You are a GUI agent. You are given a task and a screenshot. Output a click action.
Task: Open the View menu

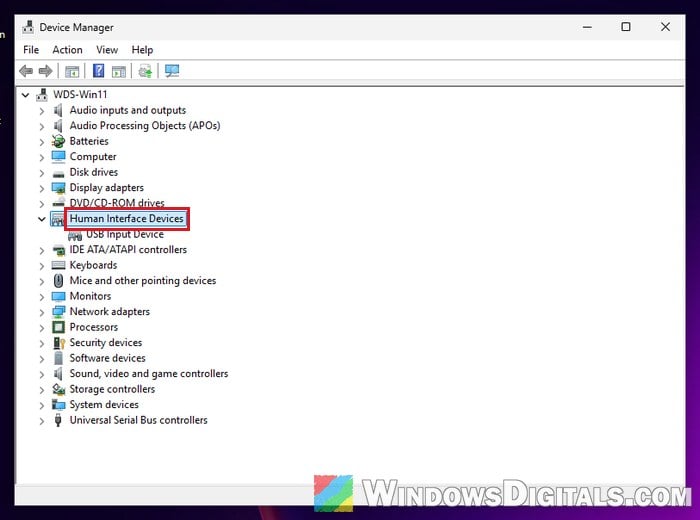click(107, 50)
